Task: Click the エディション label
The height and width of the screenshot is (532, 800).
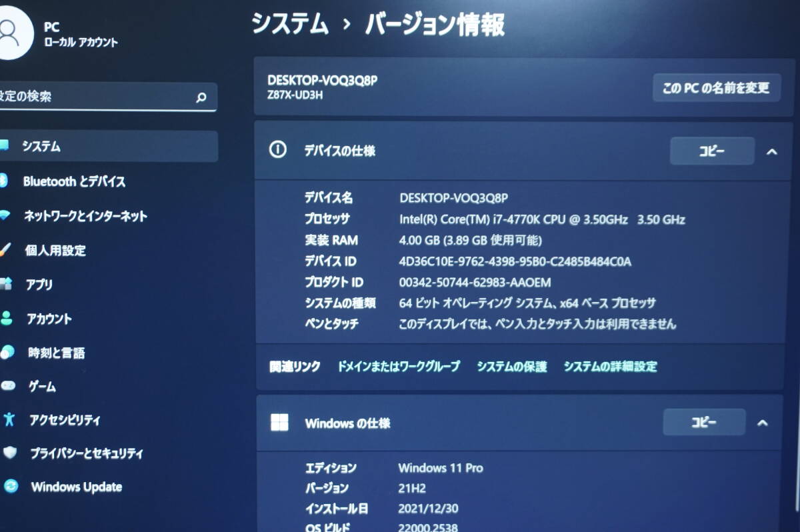Action: 331,468
